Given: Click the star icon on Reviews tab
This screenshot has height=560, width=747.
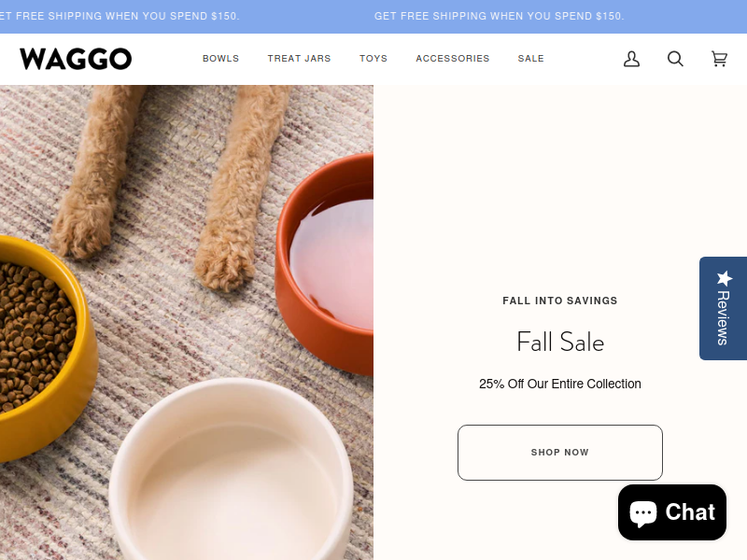Looking at the screenshot, I should [x=725, y=278].
